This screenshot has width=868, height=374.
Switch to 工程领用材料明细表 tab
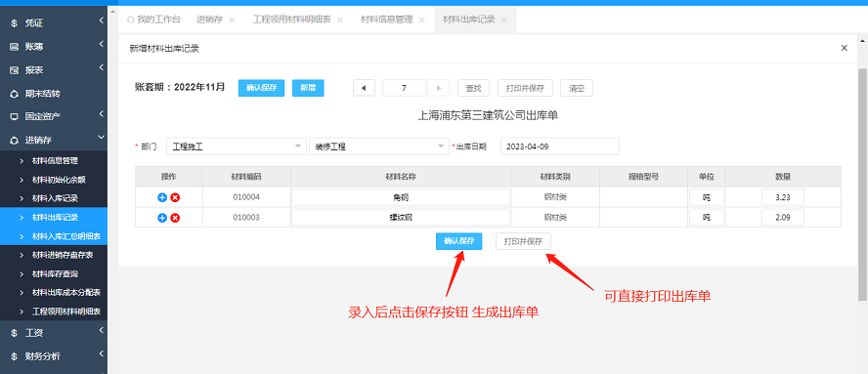coord(292,20)
